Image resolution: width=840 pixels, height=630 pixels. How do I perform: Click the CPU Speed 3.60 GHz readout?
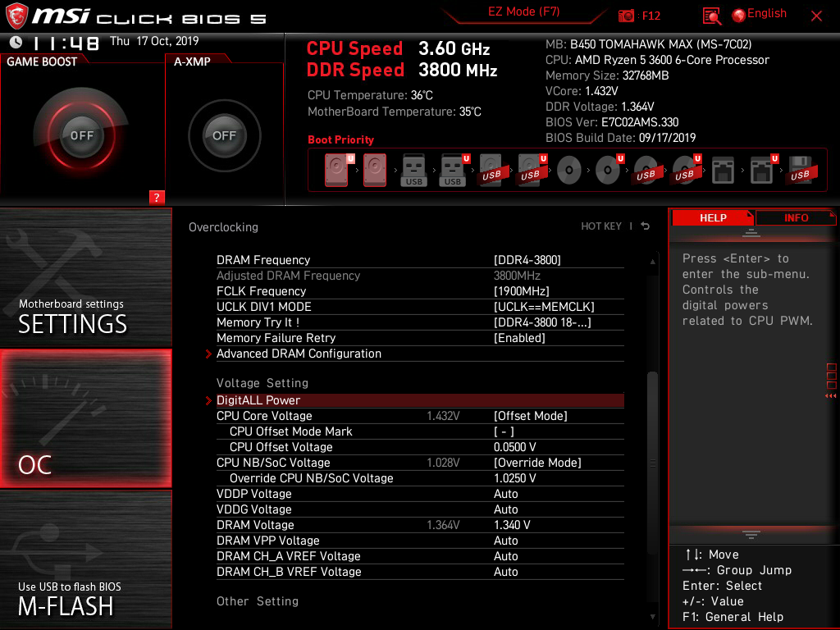click(398, 48)
